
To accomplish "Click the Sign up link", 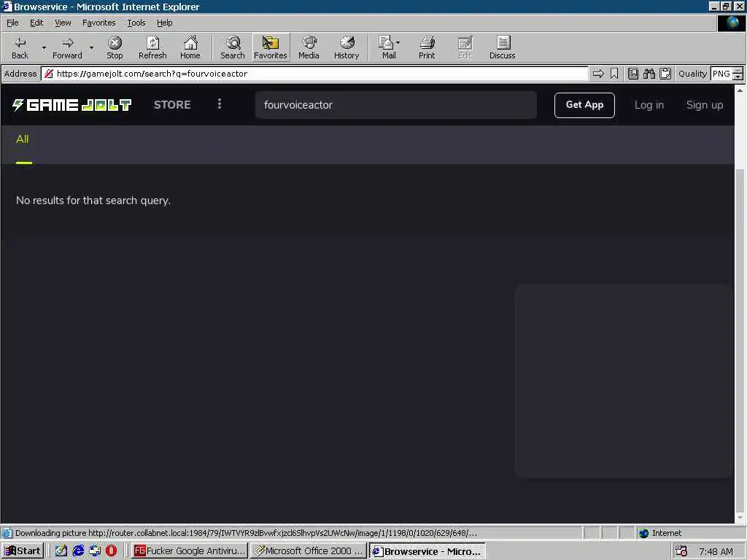I will [x=705, y=105].
